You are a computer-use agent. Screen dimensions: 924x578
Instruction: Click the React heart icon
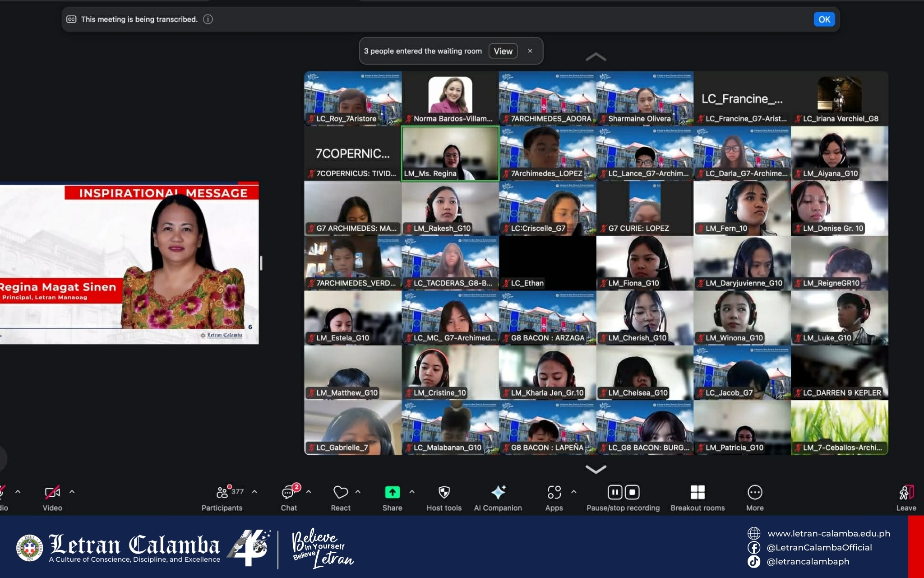coord(340,493)
